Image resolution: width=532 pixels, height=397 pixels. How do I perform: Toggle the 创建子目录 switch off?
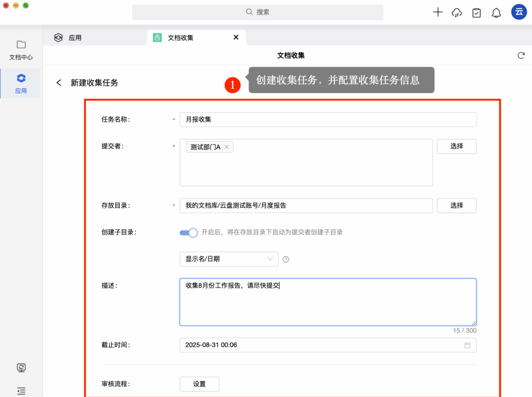point(188,233)
